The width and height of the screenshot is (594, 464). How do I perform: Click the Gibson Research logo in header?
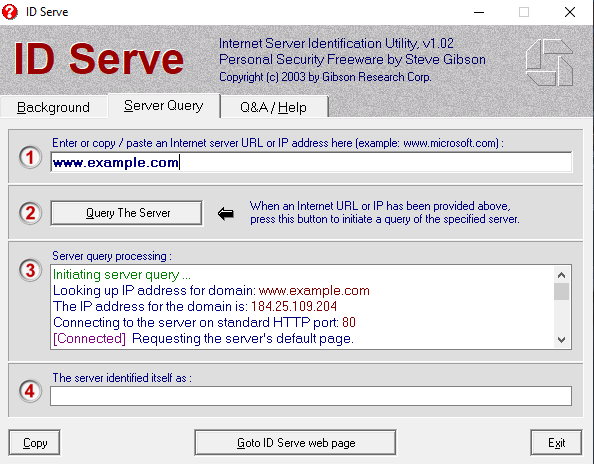pyautogui.click(x=549, y=62)
